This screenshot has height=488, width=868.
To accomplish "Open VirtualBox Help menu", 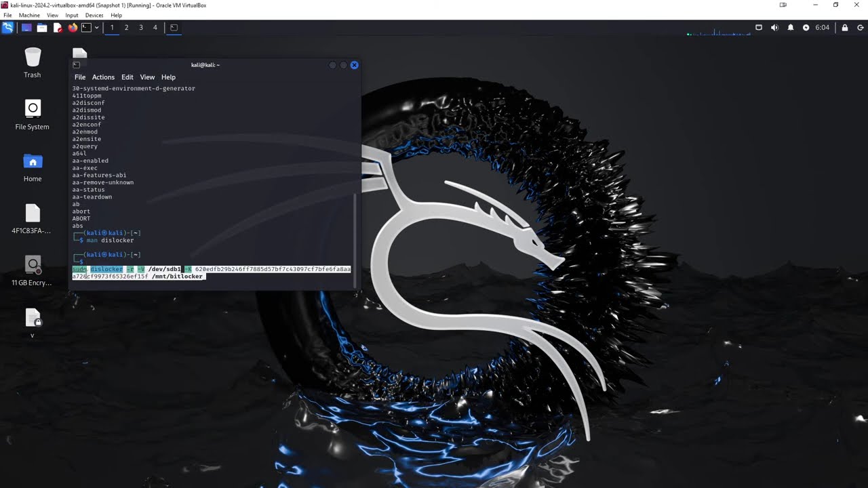I will 116,15.
